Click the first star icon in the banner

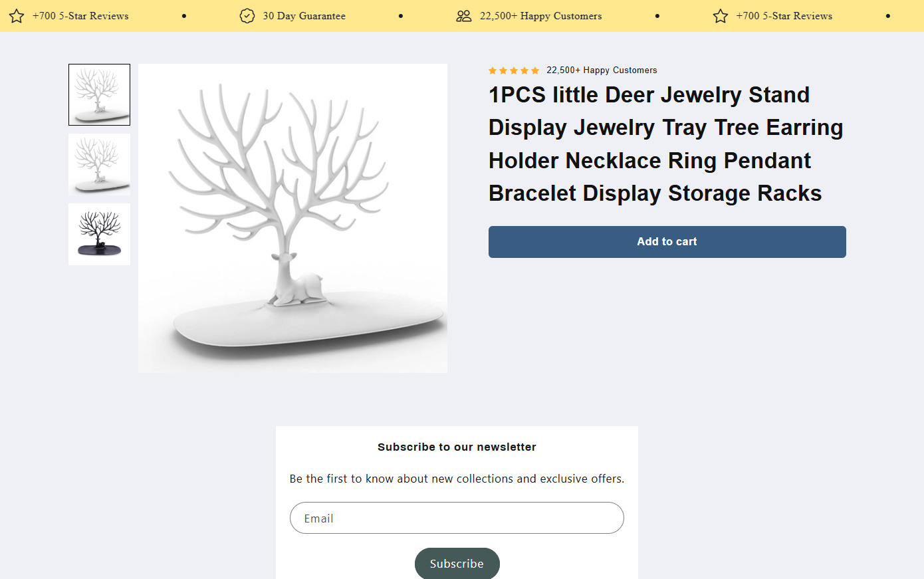(x=17, y=16)
